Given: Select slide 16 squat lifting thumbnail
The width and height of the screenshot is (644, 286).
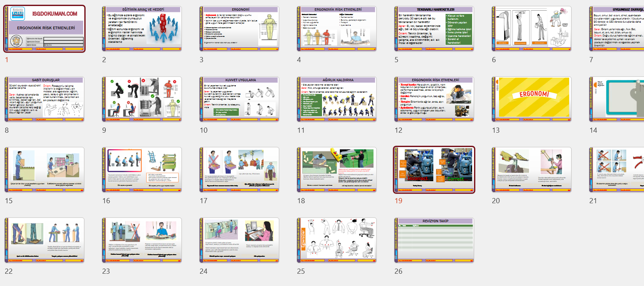Looking at the screenshot, I should click(x=142, y=170).
